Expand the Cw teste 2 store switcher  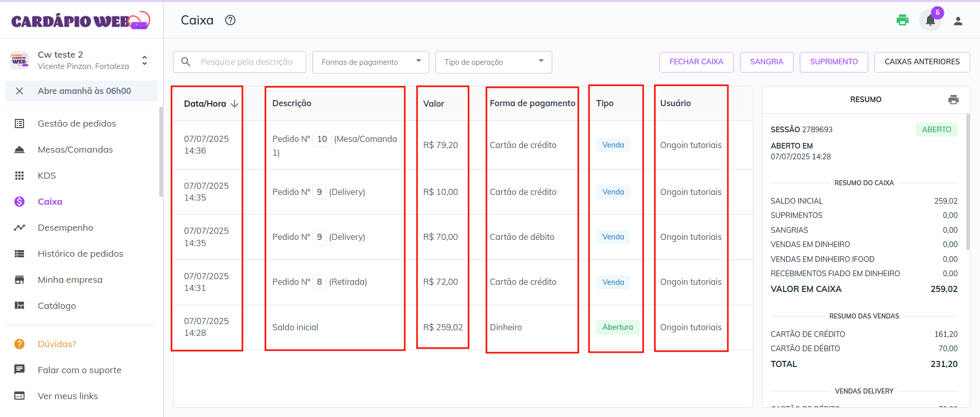pyautogui.click(x=144, y=60)
